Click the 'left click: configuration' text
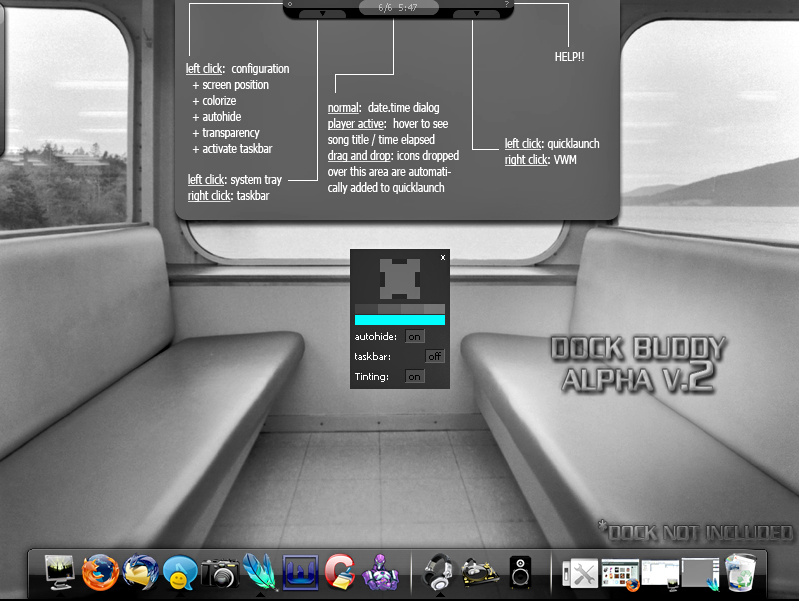This screenshot has height=601, width=799. [237, 69]
